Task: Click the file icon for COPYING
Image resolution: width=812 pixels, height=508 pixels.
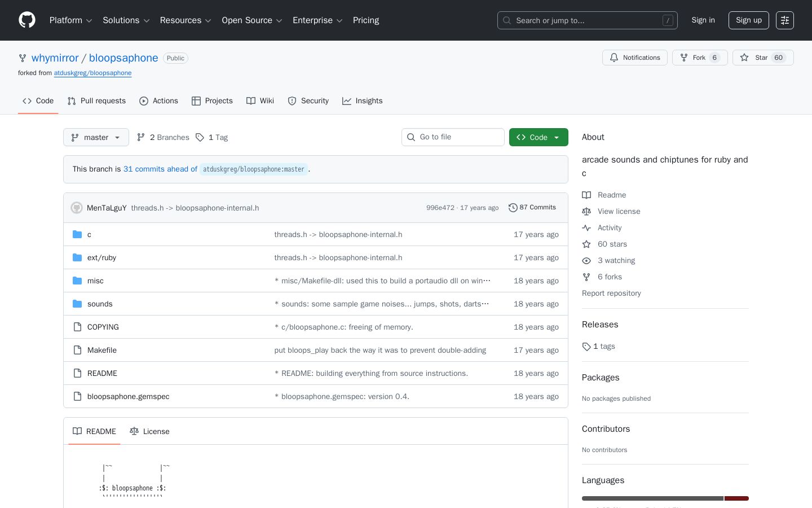Action: (x=77, y=327)
